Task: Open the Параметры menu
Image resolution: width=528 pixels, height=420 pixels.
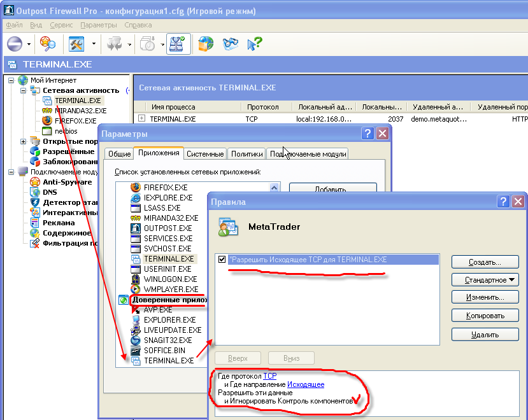Action: 99,25
